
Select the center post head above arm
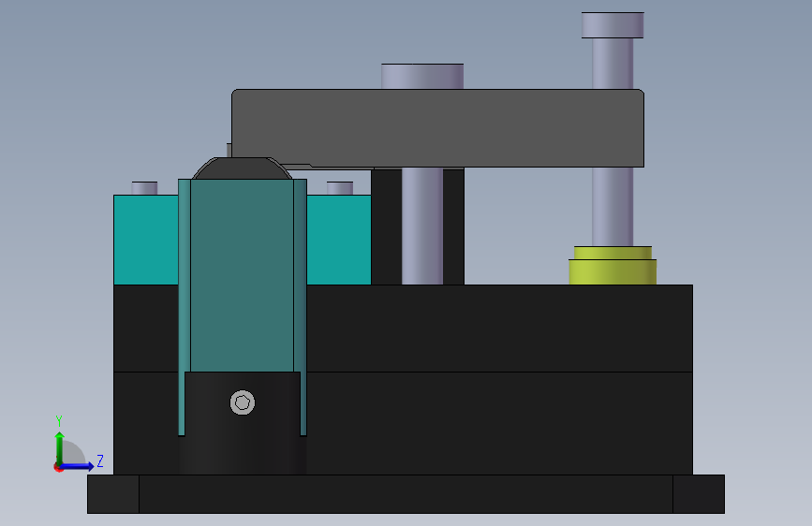422,76
